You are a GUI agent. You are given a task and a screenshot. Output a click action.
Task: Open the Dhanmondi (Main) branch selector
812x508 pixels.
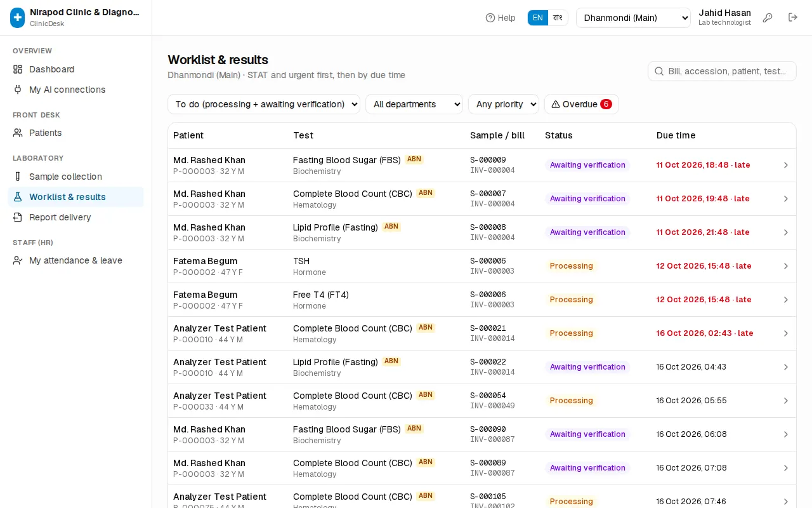[633, 18]
